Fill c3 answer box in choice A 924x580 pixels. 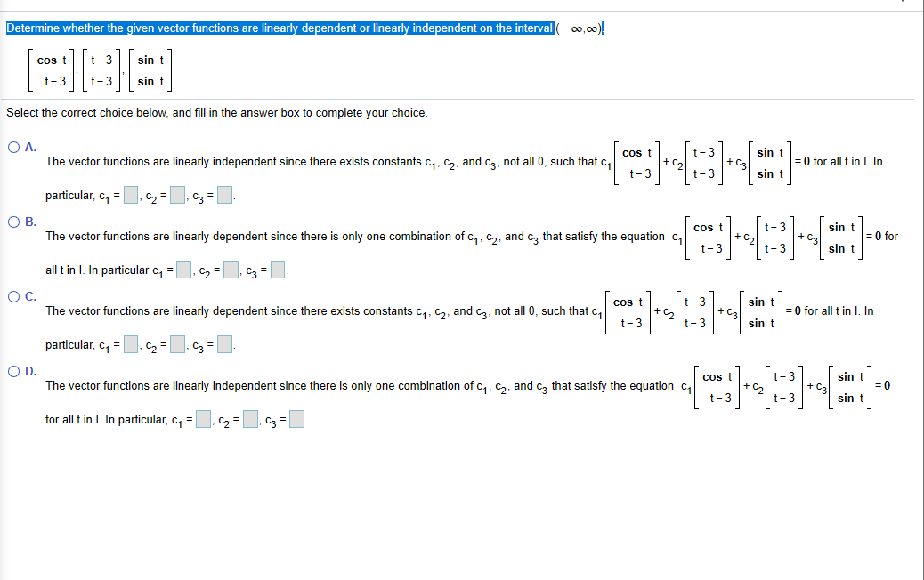224,195
